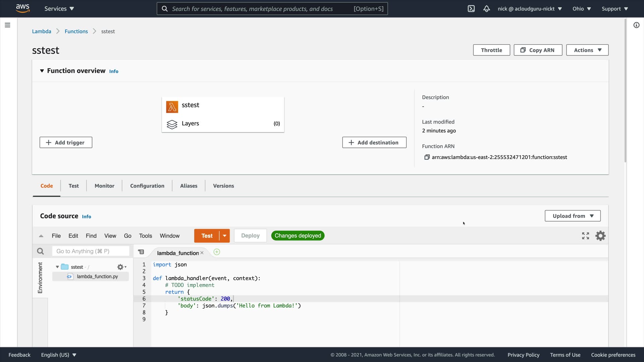Open editor preferences gear icon

600,236
